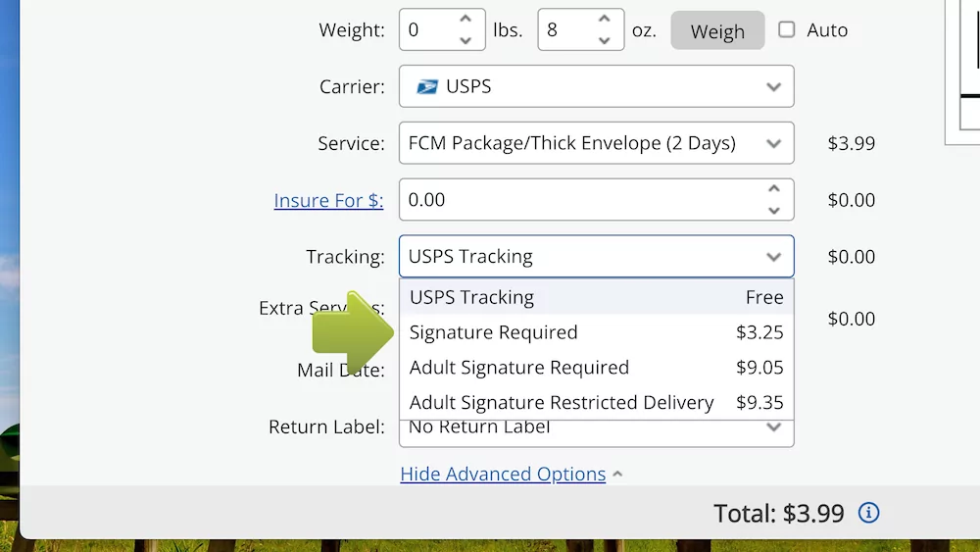Decrease insurance amount with down arrow
Viewport: 980px width, 552px height.
pyautogui.click(x=774, y=210)
